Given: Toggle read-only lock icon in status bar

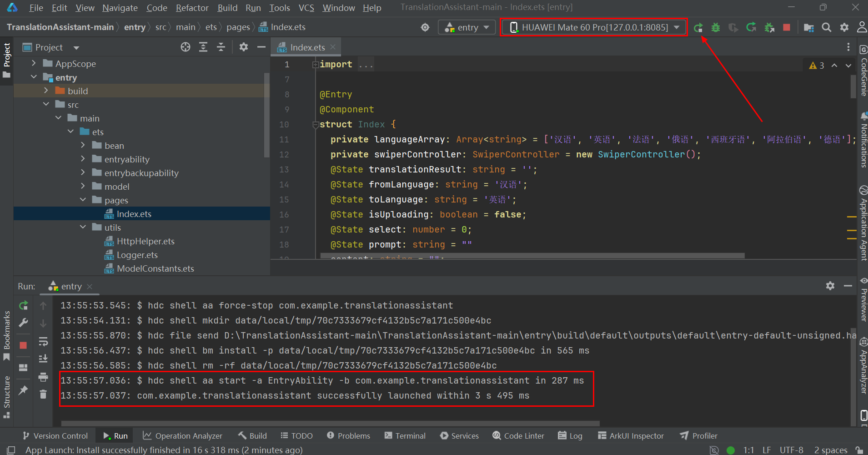Looking at the screenshot, I should [x=859, y=450].
